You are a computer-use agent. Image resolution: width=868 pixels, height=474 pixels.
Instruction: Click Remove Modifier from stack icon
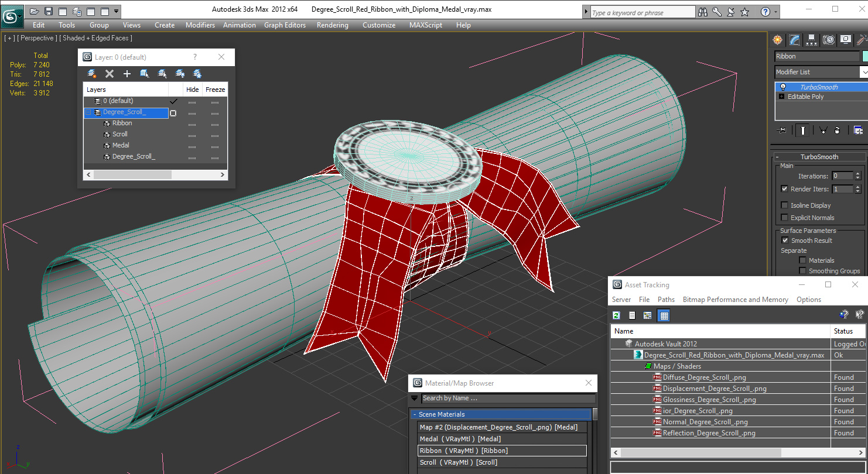tap(838, 130)
